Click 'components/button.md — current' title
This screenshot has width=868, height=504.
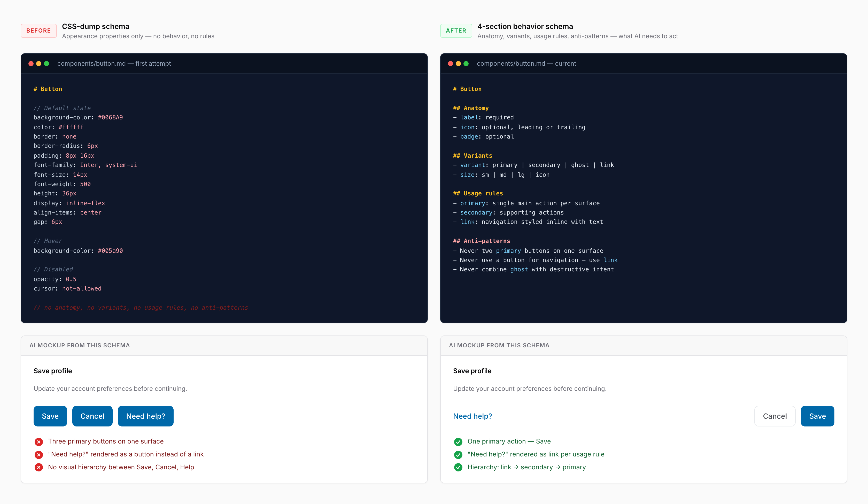pos(526,63)
